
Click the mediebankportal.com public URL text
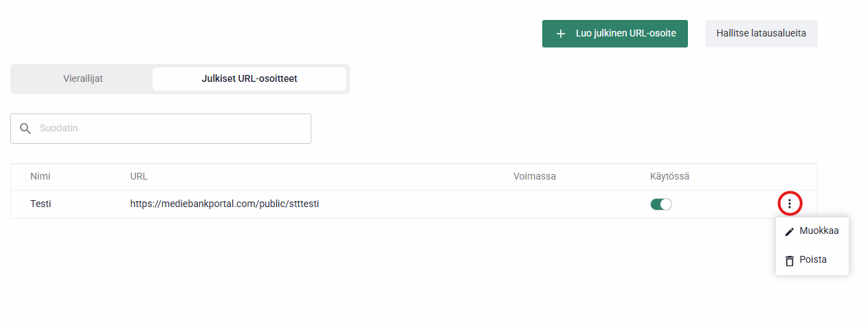coord(225,204)
